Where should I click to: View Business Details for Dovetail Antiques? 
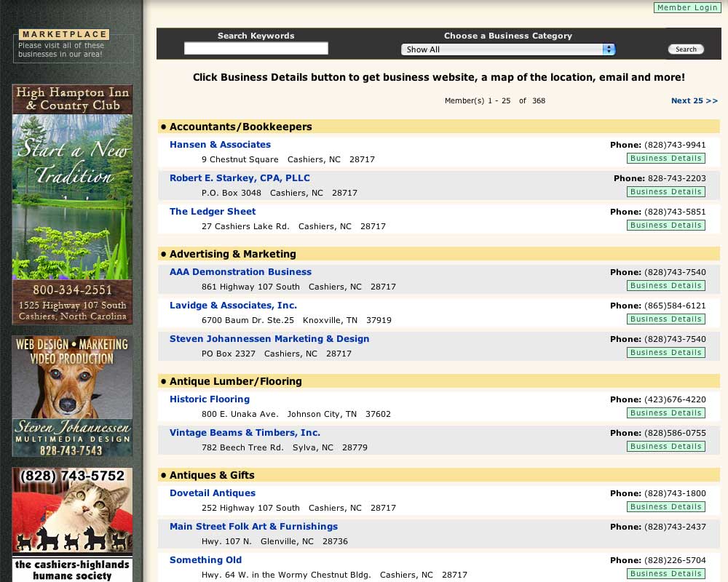pyautogui.click(x=666, y=506)
